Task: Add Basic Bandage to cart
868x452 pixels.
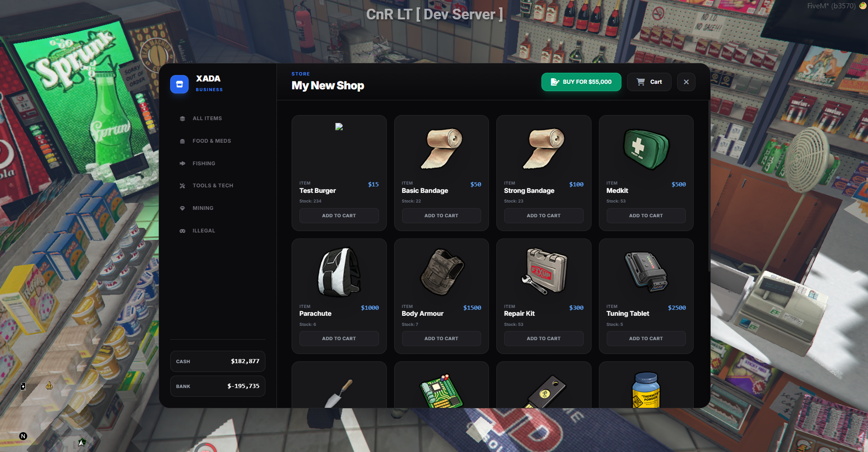Action: pyautogui.click(x=441, y=215)
